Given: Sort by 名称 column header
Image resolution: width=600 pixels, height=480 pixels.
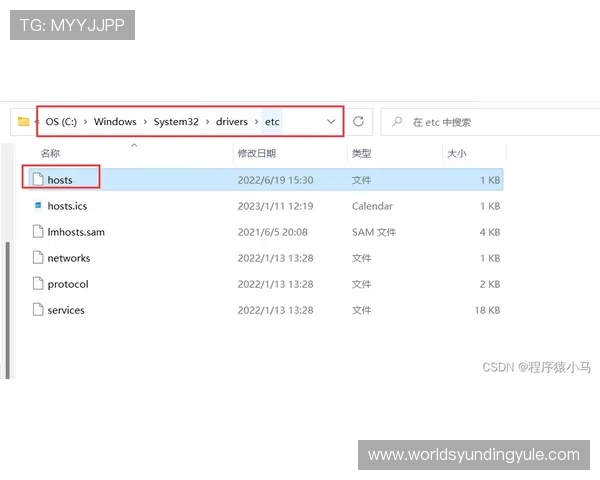Looking at the screenshot, I should (50, 153).
